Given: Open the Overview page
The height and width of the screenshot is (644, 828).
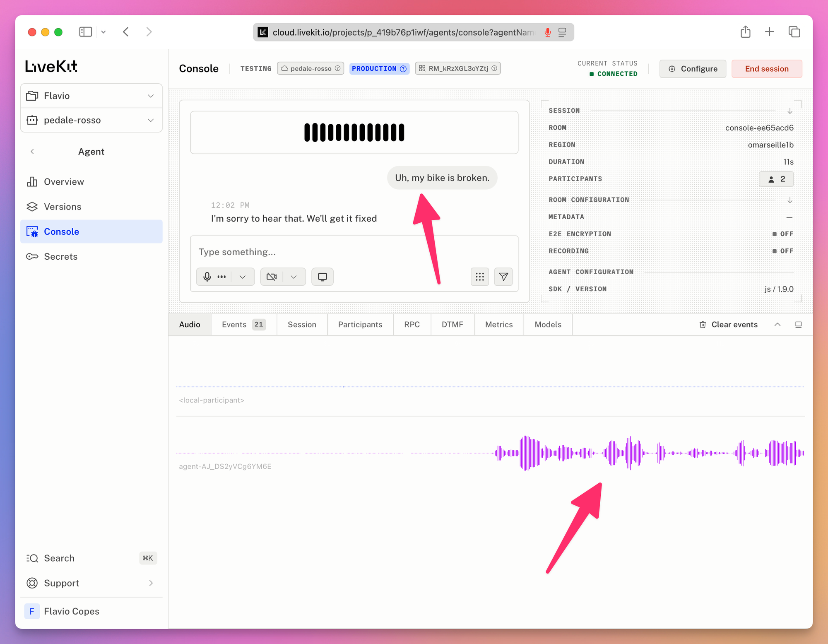Looking at the screenshot, I should [91, 182].
